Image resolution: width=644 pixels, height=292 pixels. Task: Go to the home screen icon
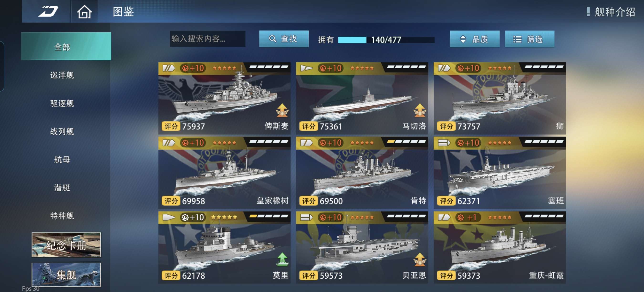(84, 12)
